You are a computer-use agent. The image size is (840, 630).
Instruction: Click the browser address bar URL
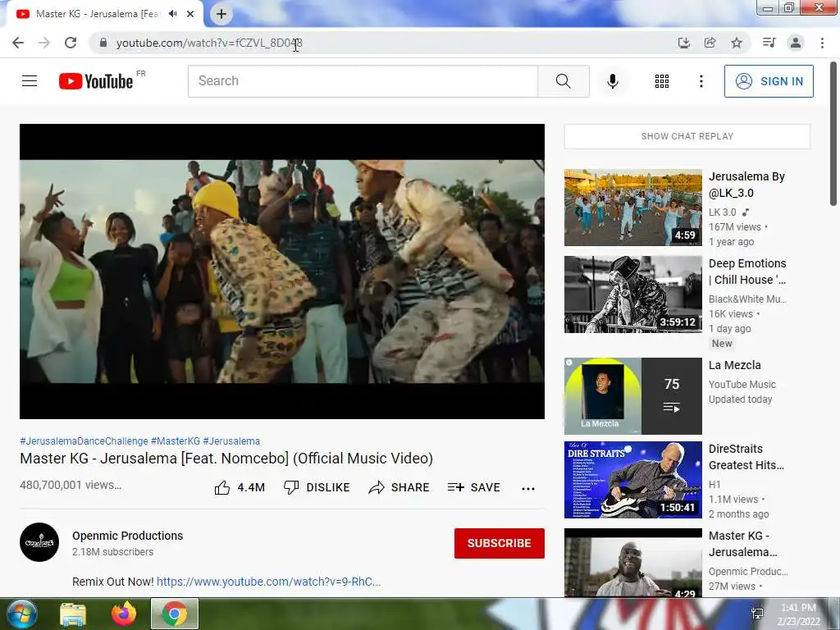(x=209, y=43)
